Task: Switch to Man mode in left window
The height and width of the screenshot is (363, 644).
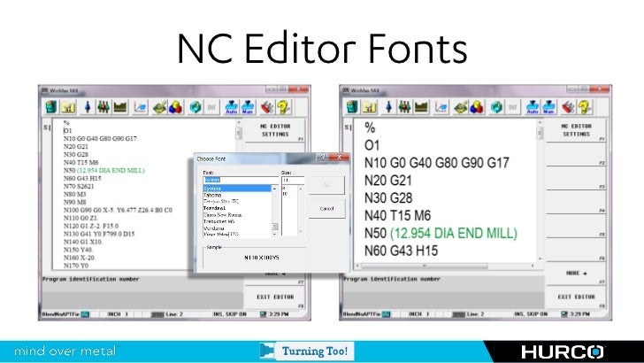Action: pos(248,107)
